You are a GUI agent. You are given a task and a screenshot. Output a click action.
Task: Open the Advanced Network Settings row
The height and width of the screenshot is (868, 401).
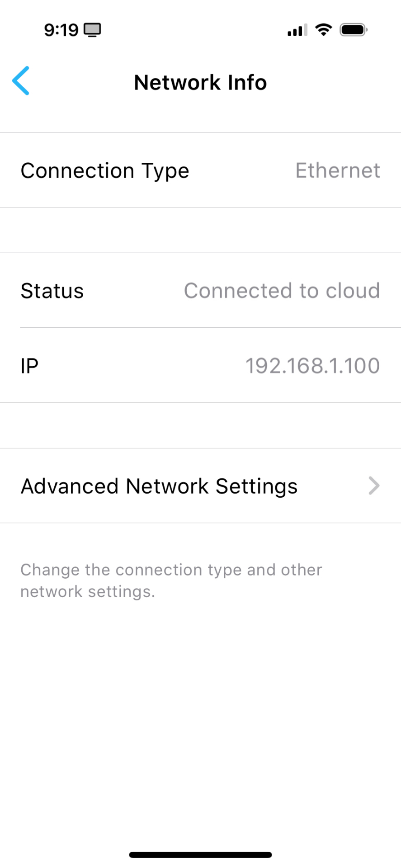[x=200, y=486]
